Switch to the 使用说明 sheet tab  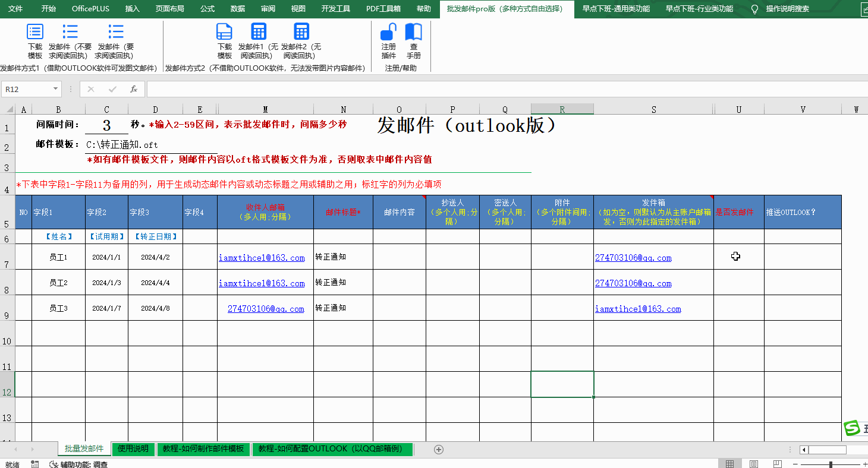click(133, 449)
